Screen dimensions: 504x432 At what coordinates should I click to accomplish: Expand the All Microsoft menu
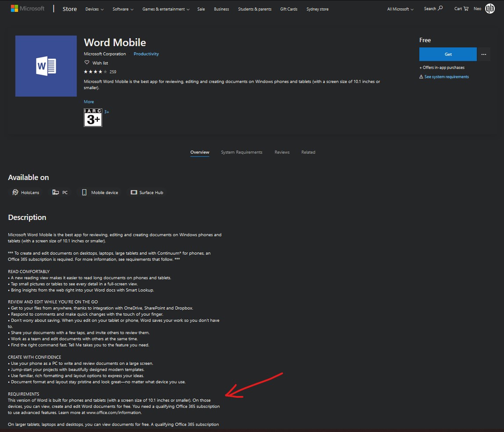coord(400,9)
